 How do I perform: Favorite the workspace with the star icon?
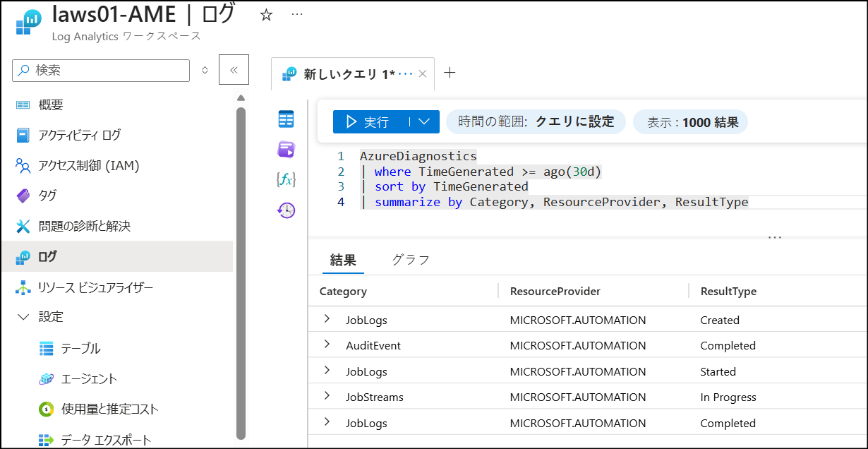(x=266, y=15)
